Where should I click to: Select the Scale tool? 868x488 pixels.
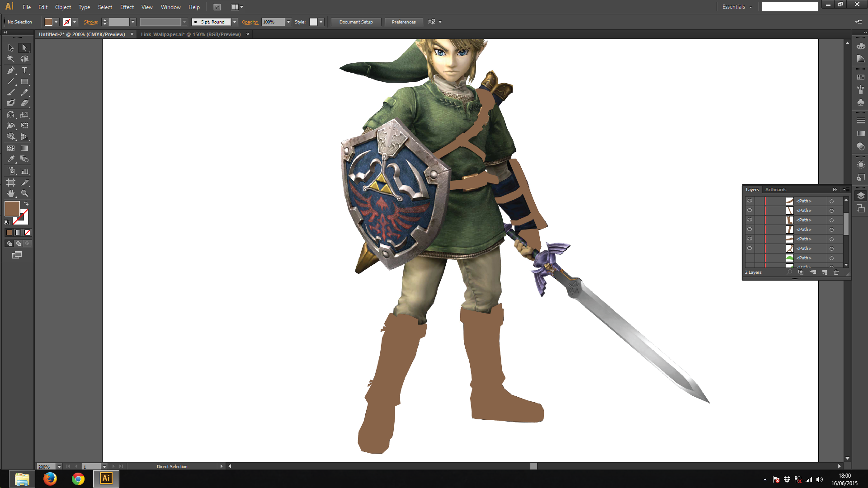coord(24,115)
